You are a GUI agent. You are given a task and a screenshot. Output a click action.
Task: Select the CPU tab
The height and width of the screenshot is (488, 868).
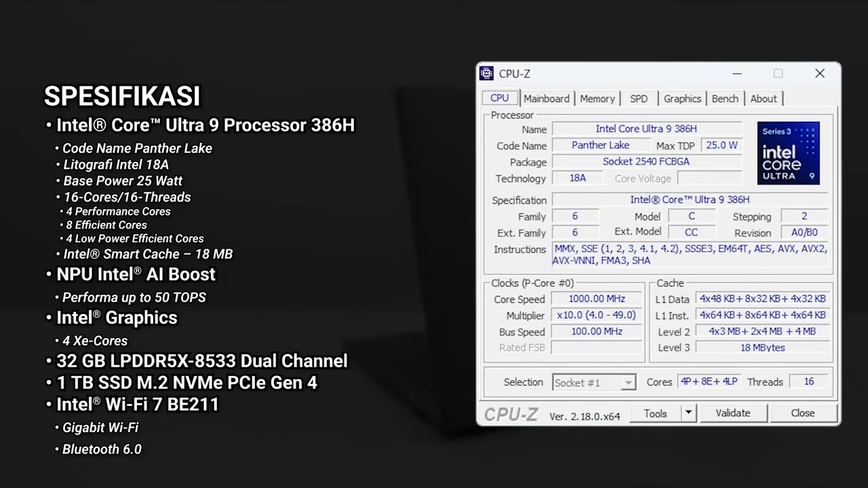[x=500, y=98]
